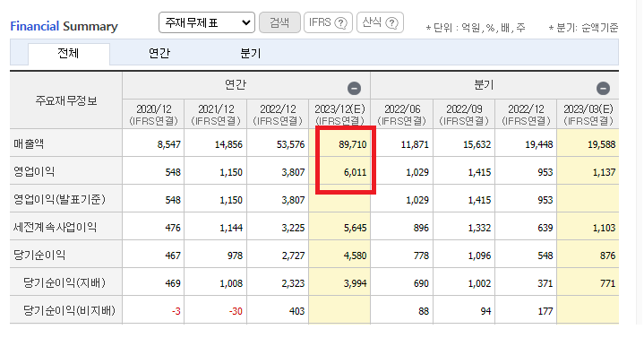Click the 2020/12 annual column header

pyautogui.click(x=153, y=115)
